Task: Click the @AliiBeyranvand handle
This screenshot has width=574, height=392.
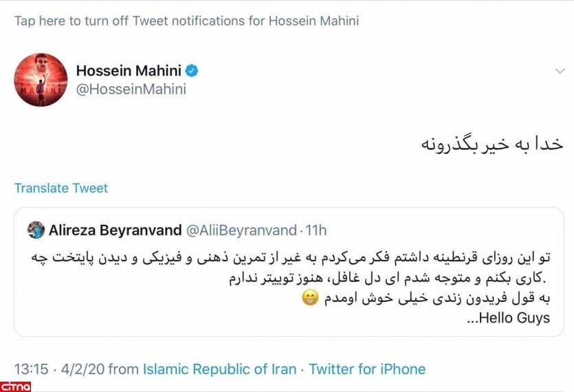Action: pyautogui.click(x=241, y=230)
